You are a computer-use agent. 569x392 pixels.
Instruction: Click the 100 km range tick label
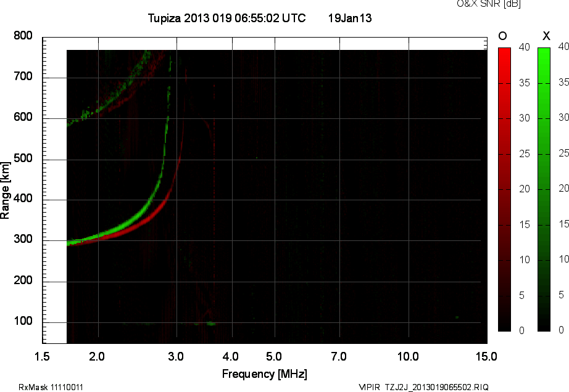(x=23, y=321)
